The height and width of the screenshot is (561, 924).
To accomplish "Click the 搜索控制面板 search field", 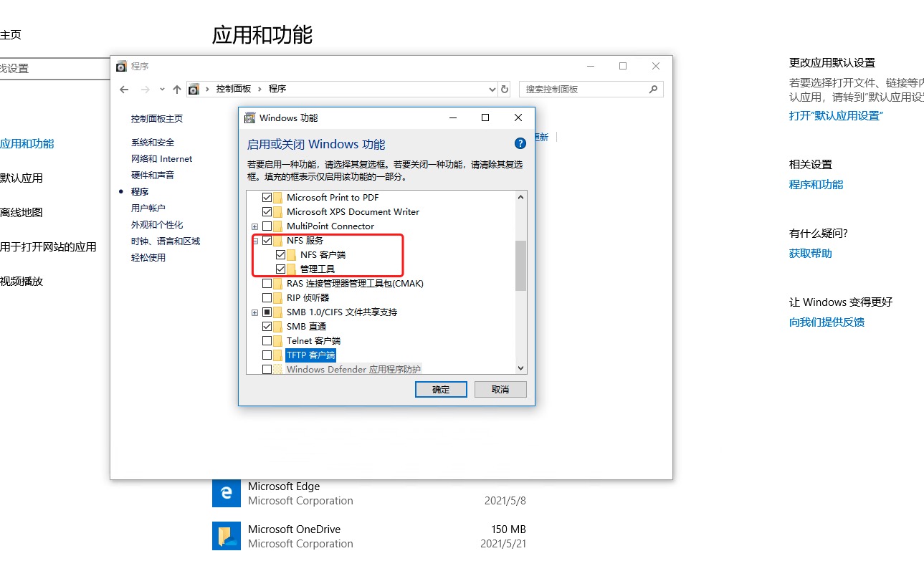I will pos(584,90).
